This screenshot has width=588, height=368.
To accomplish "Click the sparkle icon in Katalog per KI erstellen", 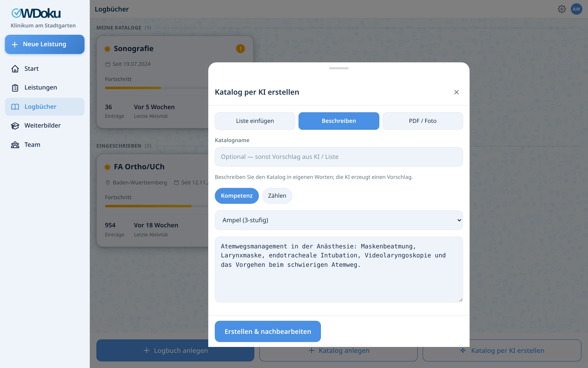I will [x=463, y=350].
